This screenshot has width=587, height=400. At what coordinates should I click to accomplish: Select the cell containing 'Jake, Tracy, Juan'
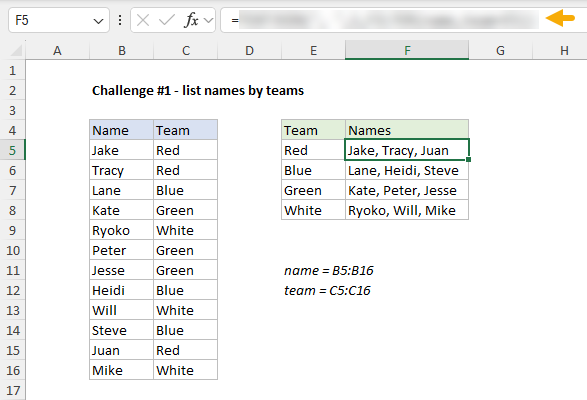pyautogui.click(x=407, y=150)
